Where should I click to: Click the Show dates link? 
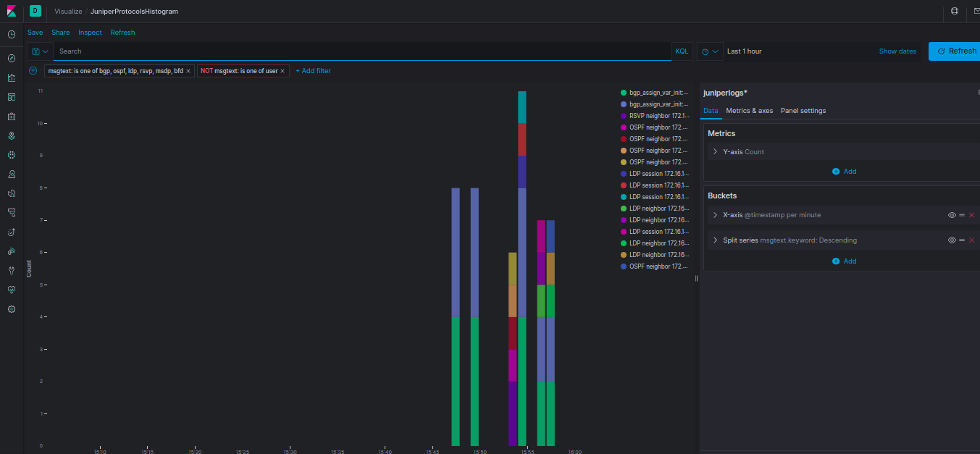897,51
